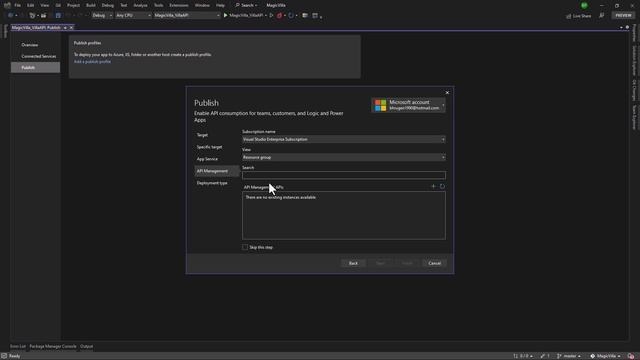Open the Error List bottom tab
640x360 pixels.
pyautogui.click(x=18, y=347)
